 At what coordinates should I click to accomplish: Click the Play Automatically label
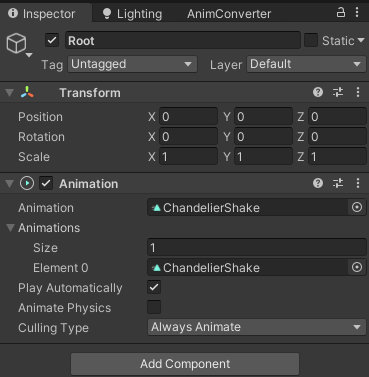70,288
